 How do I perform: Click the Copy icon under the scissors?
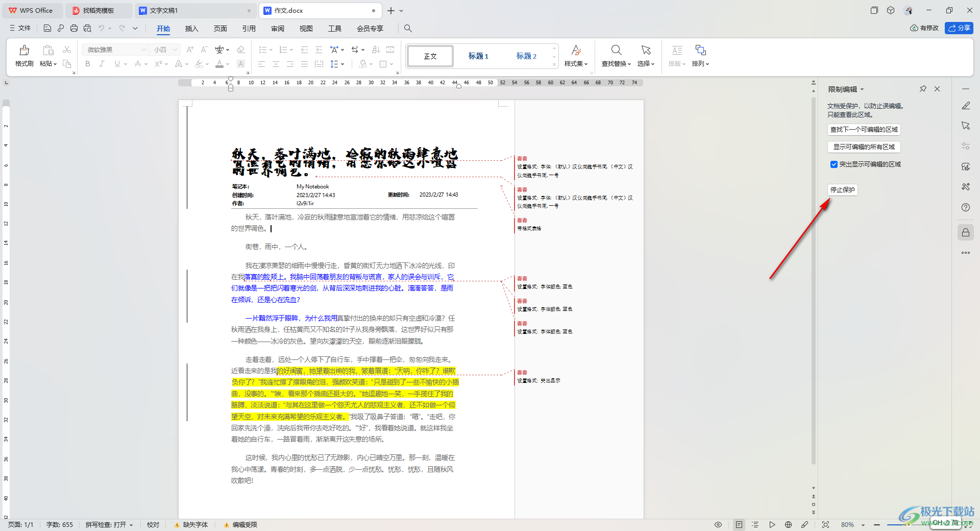pyautogui.click(x=67, y=64)
